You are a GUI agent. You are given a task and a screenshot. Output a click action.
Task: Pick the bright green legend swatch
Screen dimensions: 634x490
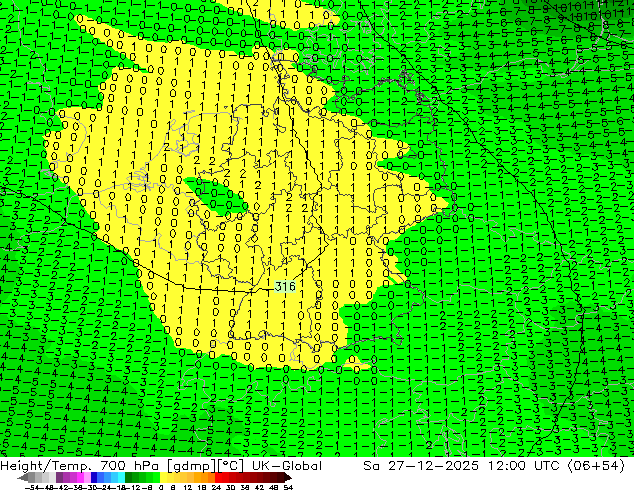156,477
